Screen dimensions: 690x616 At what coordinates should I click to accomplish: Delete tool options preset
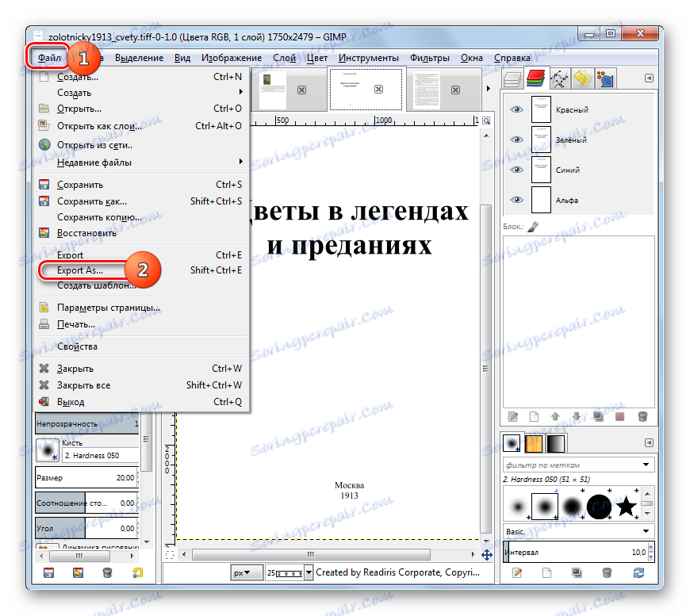pyautogui.click(x=107, y=572)
